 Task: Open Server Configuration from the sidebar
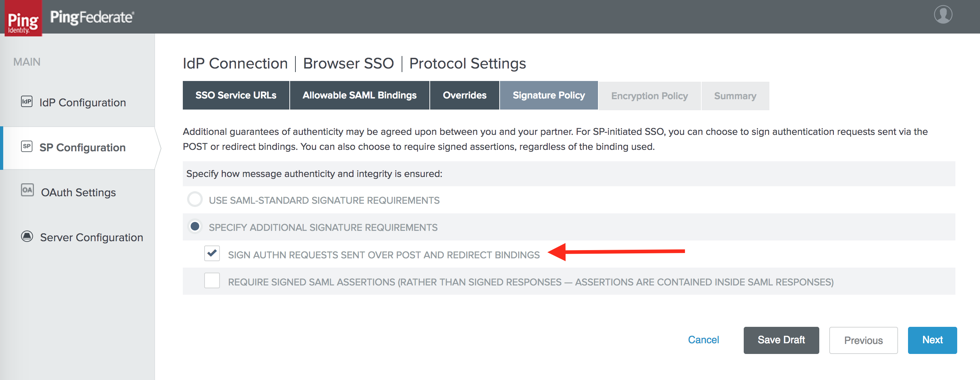[91, 237]
